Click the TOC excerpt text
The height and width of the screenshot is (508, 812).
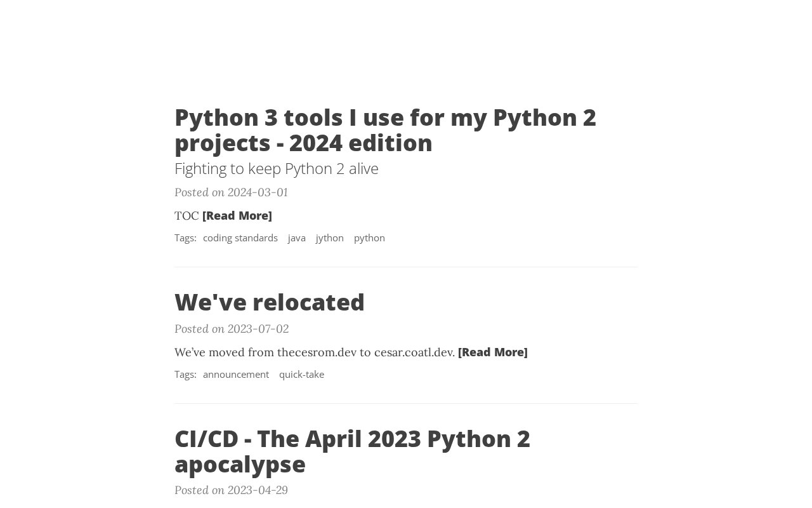click(187, 216)
